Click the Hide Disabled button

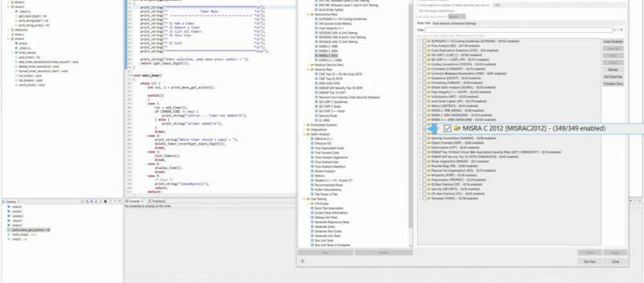[613, 42]
